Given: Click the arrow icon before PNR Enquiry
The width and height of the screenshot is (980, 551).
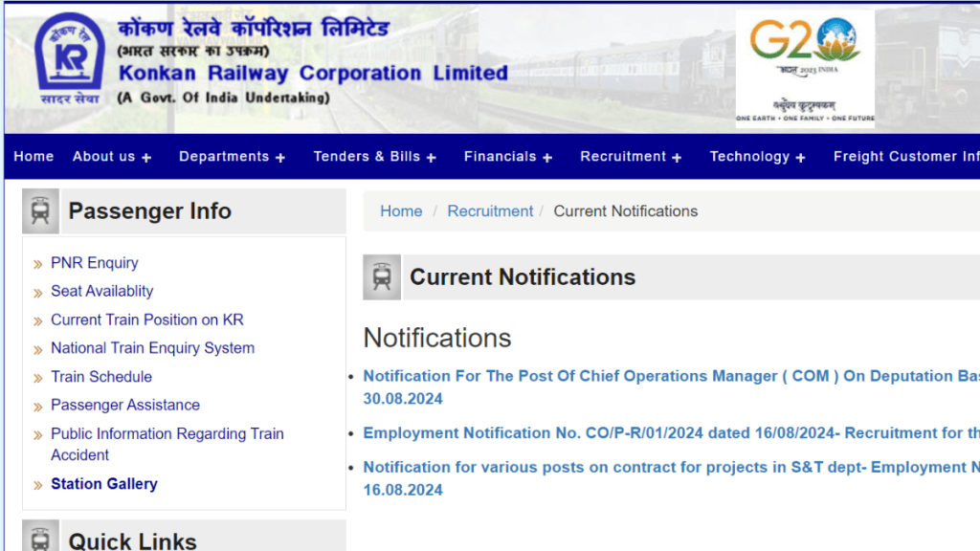Looking at the screenshot, I should click(x=37, y=263).
